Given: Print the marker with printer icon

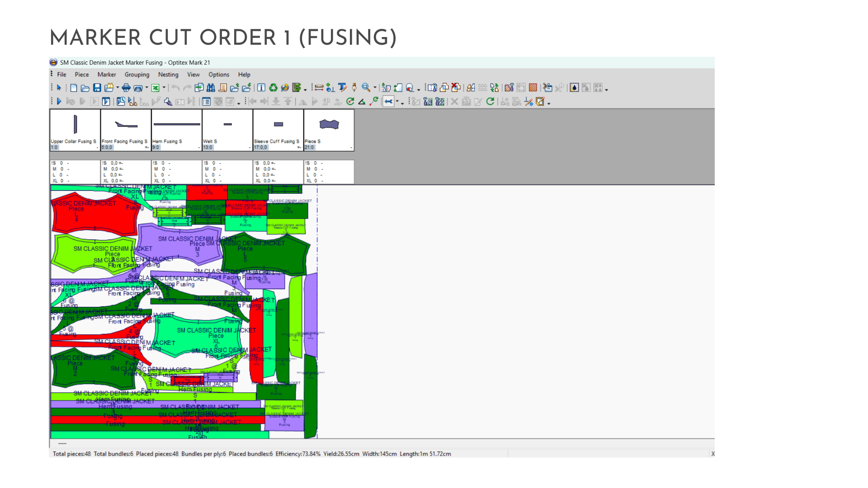Looking at the screenshot, I should point(126,88).
